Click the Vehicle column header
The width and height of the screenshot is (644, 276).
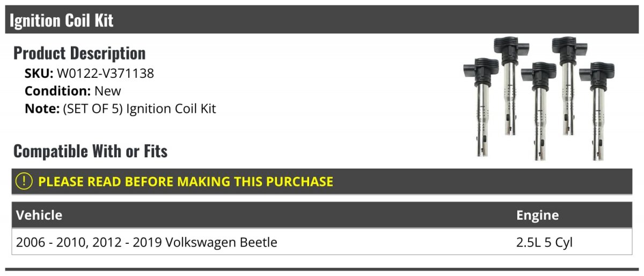(39, 215)
